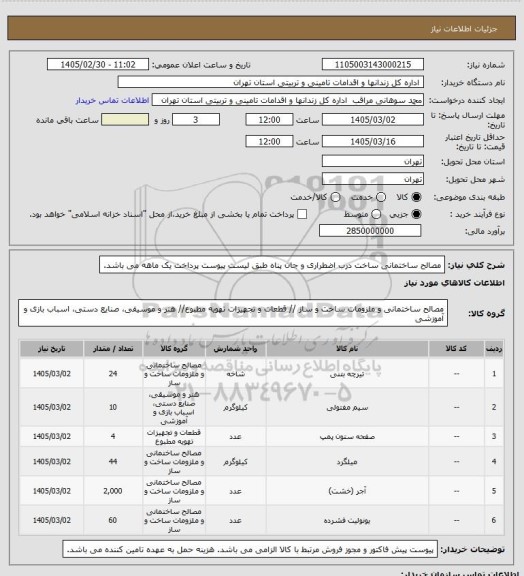Click the میلگرد item name
This screenshot has width=524, height=576.
click(347, 462)
